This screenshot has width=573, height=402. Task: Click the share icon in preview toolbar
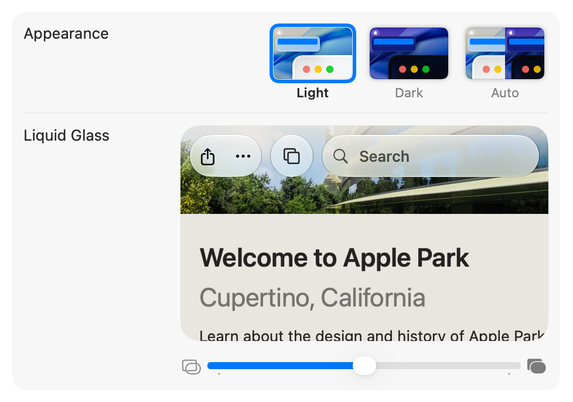point(208,156)
